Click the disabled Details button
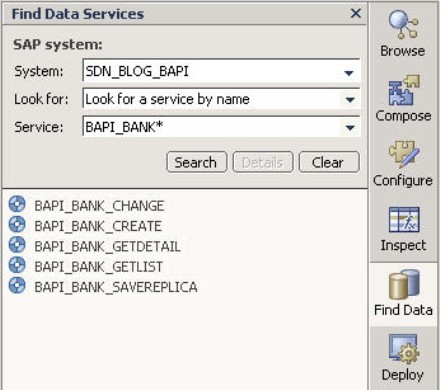Screen dimensions: 440x390 (x=263, y=162)
